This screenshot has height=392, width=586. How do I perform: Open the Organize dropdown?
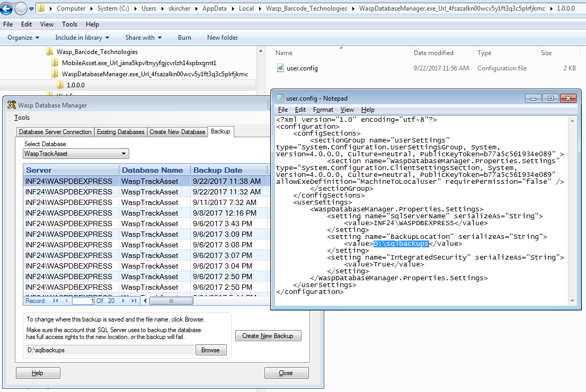[x=23, y=38]
